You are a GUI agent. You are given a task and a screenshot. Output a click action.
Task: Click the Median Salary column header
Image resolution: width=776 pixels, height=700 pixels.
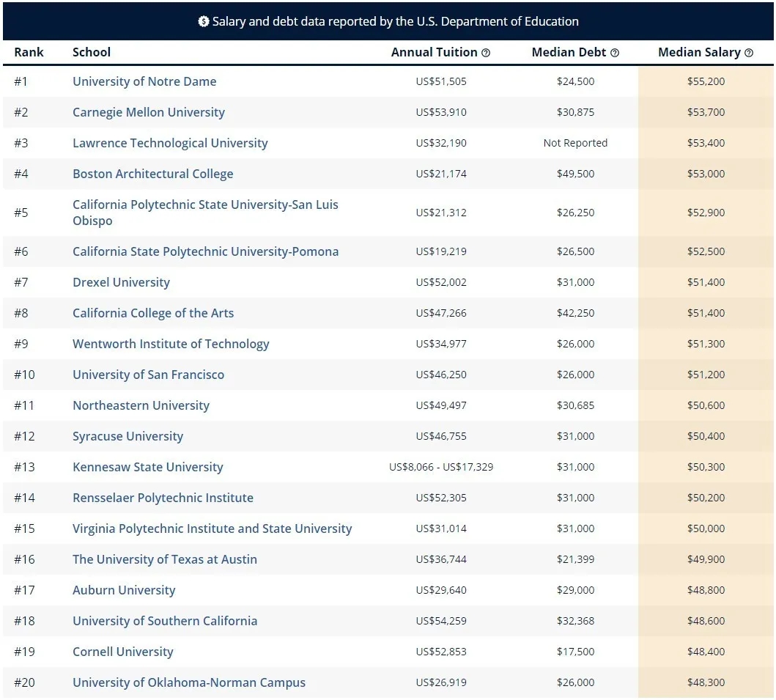699,52
